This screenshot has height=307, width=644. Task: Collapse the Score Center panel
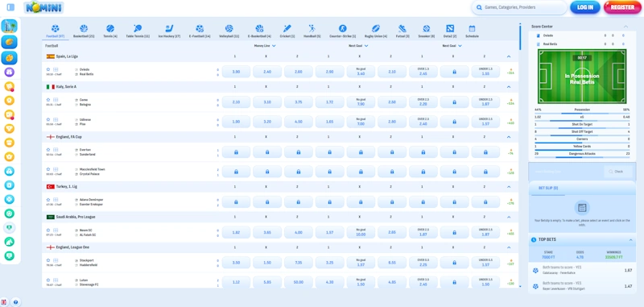coord(626,27)
